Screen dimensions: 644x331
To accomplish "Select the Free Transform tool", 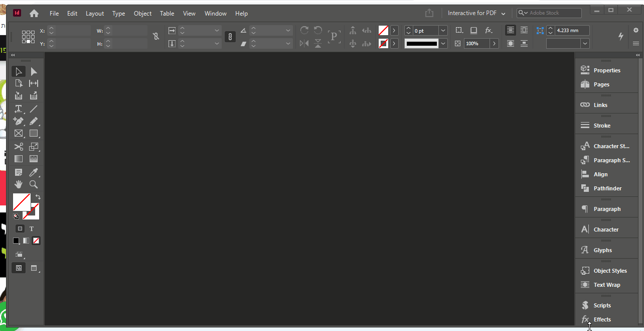I will tap(34, 147).
